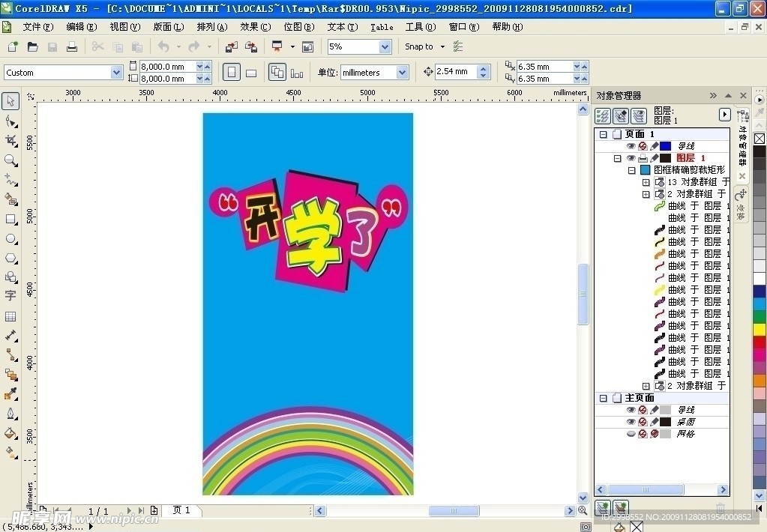Click the Options icon beside Snap to
Screen dimensions: 767x532
pyautogui.click(x=458, y=46)
